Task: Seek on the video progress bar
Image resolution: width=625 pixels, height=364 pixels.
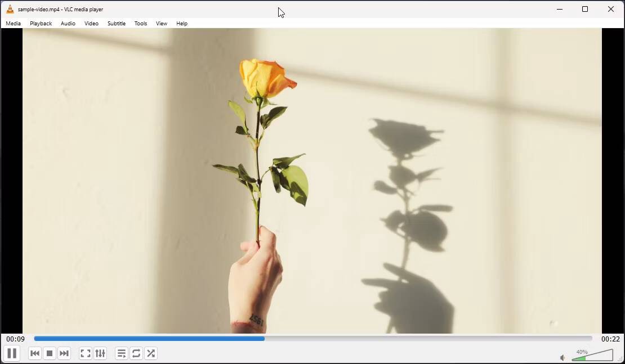Action: 313,339
